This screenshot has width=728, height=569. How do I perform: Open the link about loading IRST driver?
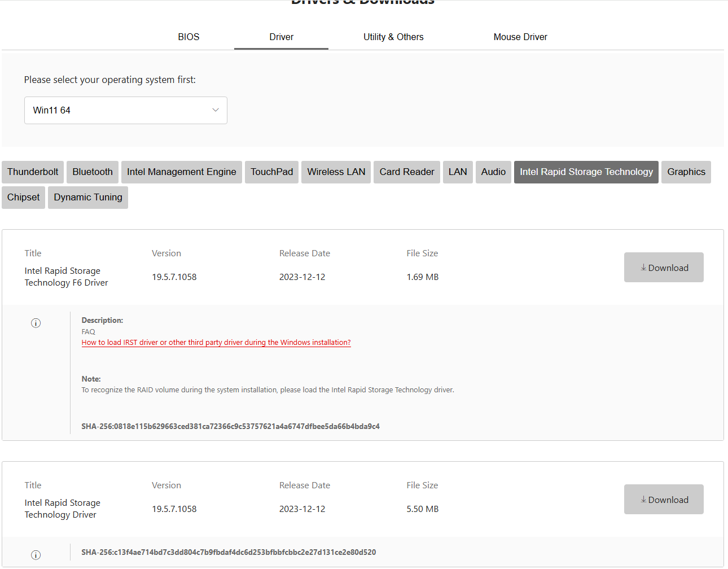pos(216,343)
